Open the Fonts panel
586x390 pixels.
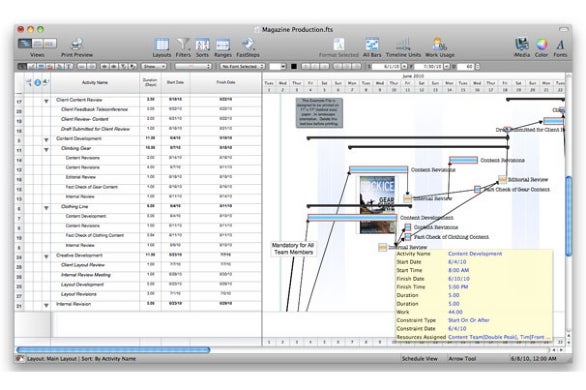pos(560,45)
